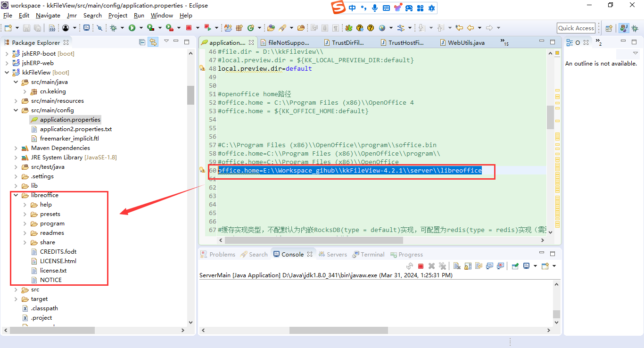Click the Sogou input microphone icon

375,8
